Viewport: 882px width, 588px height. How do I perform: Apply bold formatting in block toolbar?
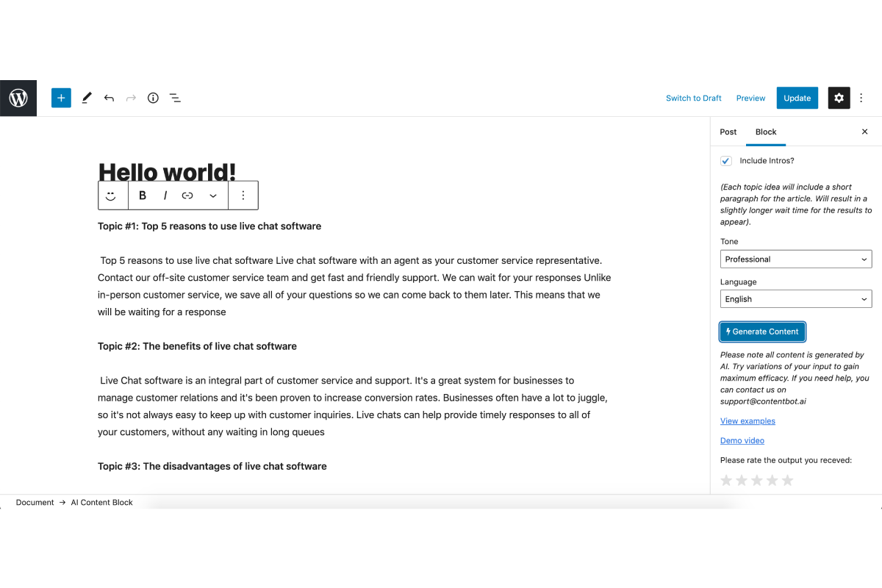pos(143,196)
